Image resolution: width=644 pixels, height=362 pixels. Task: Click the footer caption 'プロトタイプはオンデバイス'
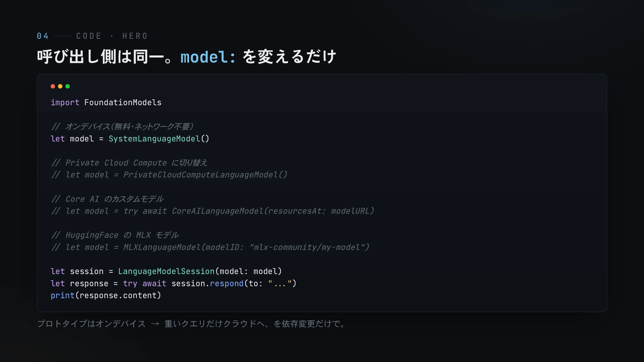coord(91,324)
